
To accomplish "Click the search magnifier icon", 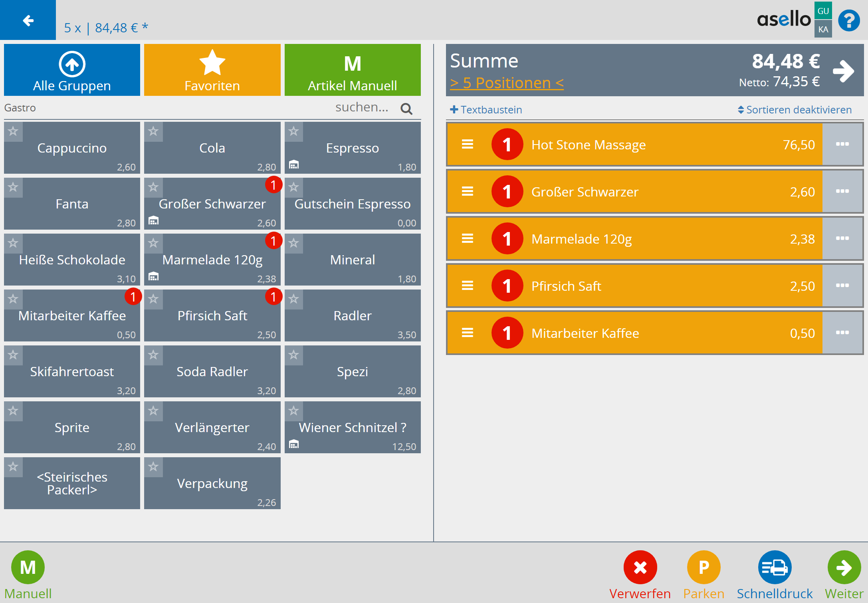I will (x=406, y=109).
